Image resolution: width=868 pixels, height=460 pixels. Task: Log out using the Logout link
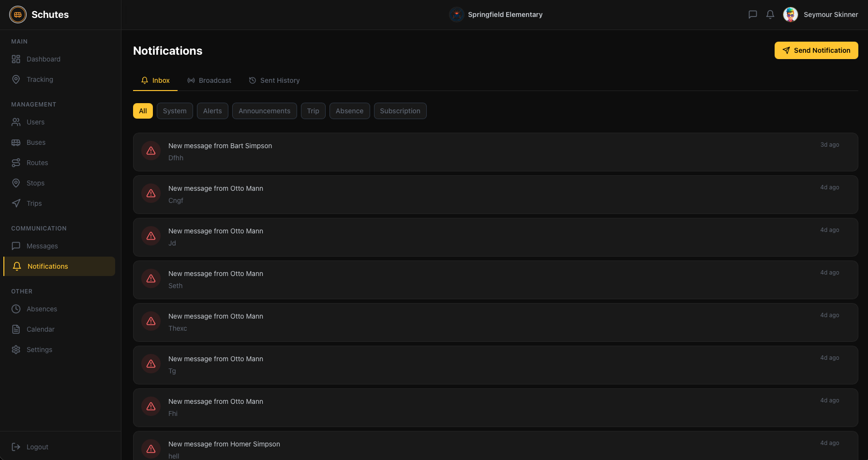point(37,447)
